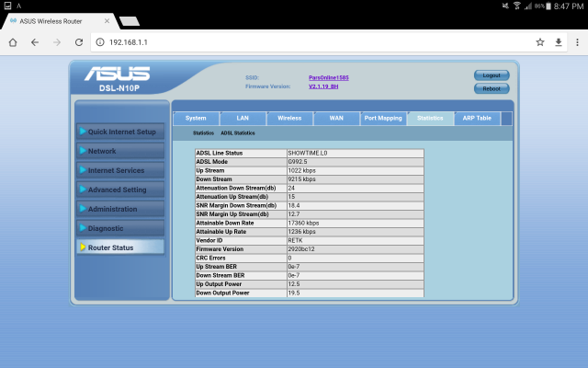Image resolution: width=588 pixels, height=368 pixels.
Task: Open the browser downloads icon
Action: point(558,42)
